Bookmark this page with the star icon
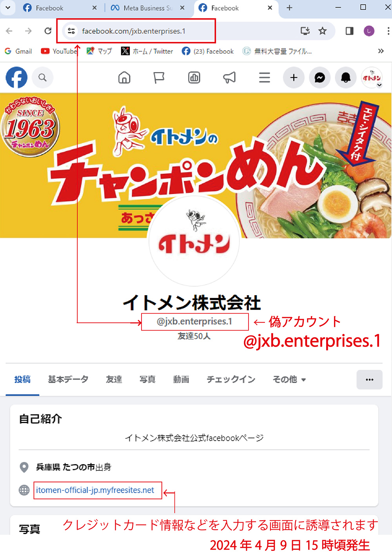The image size is (392, 554). (323, 31)
